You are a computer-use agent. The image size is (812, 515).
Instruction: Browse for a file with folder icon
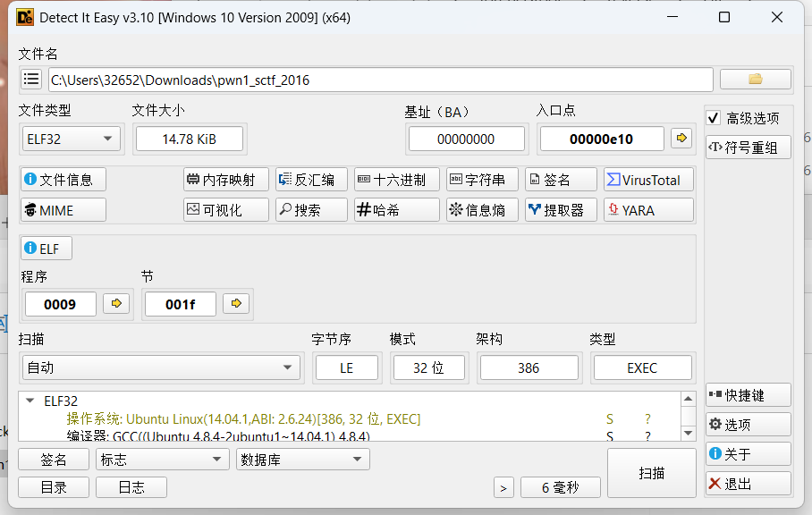pyautogui.click(x=755, y=80)
